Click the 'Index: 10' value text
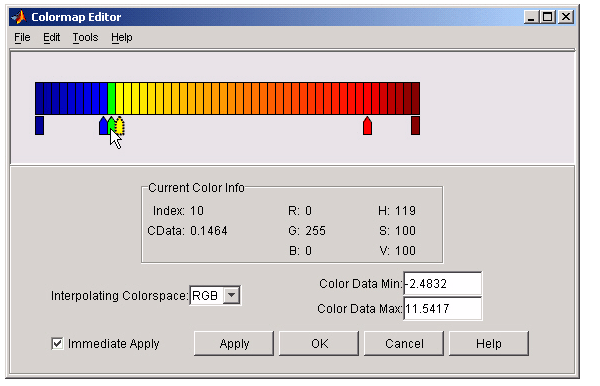This screenshot has height=386, width=600. [x=178, y=211]
